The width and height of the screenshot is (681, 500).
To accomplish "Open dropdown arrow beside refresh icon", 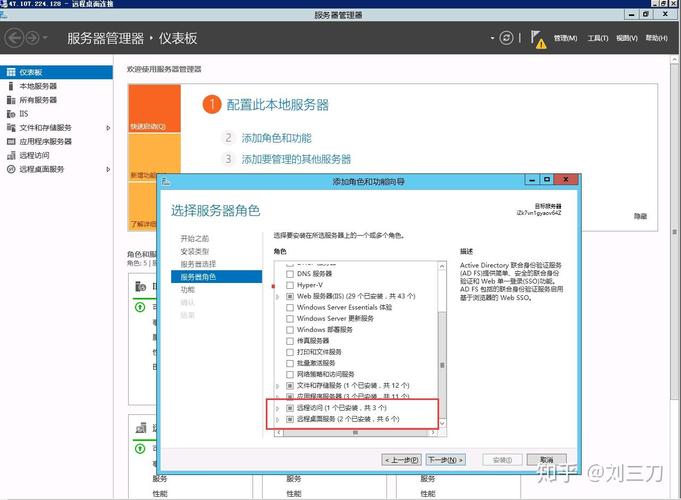I will pyautogui.click(x=492, y=38).
